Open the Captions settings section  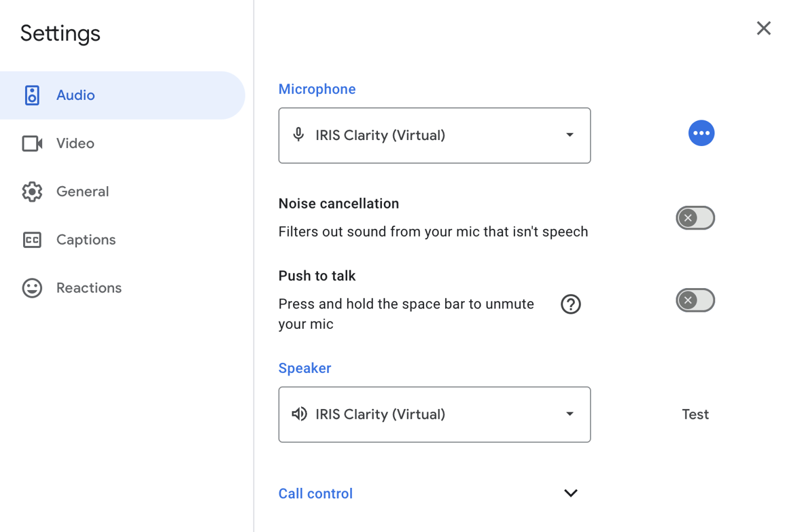click(x=86, y=239)
